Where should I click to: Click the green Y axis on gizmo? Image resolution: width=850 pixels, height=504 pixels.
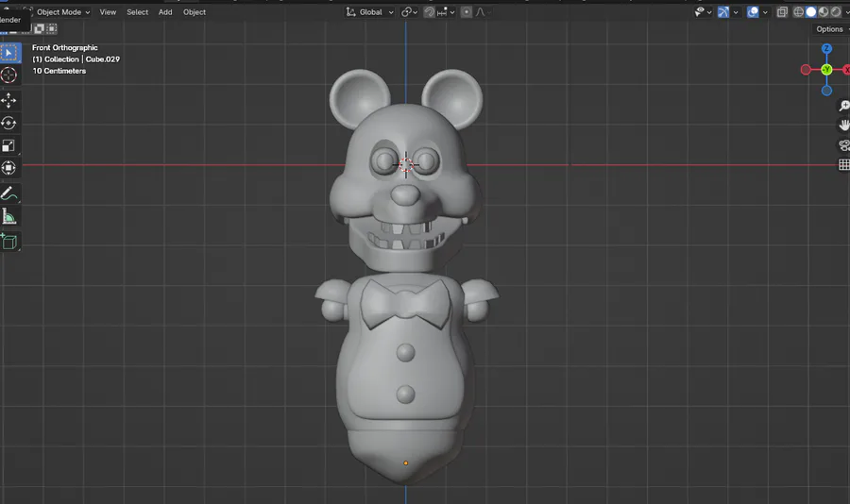[826, 69]
